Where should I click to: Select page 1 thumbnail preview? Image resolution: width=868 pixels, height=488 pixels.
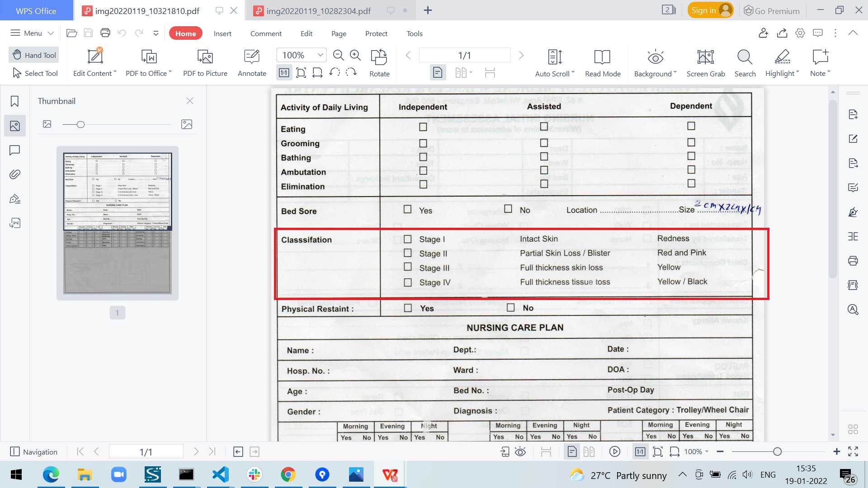(x=118, y=223)
